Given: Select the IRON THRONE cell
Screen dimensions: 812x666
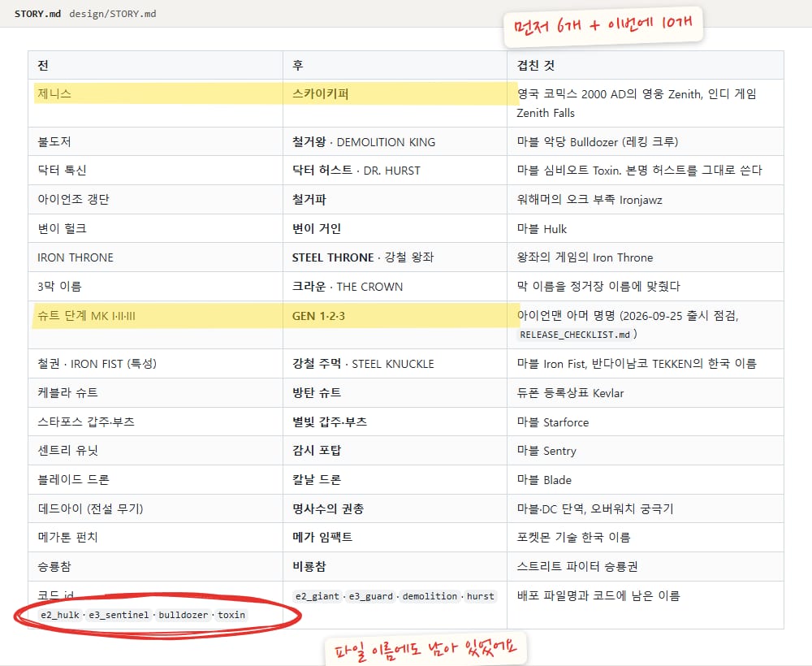Looking at the screenshot, I should tap(155, 257).
